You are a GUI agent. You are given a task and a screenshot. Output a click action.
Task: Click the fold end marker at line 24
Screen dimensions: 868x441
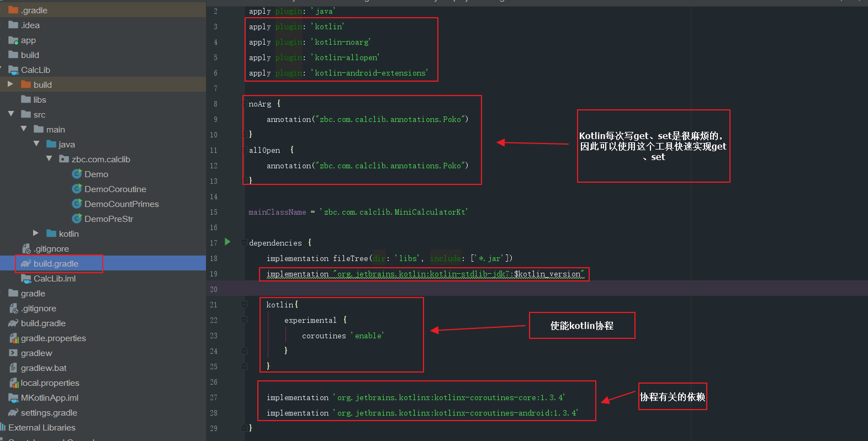pyautogui.click(x=244, y=350)
